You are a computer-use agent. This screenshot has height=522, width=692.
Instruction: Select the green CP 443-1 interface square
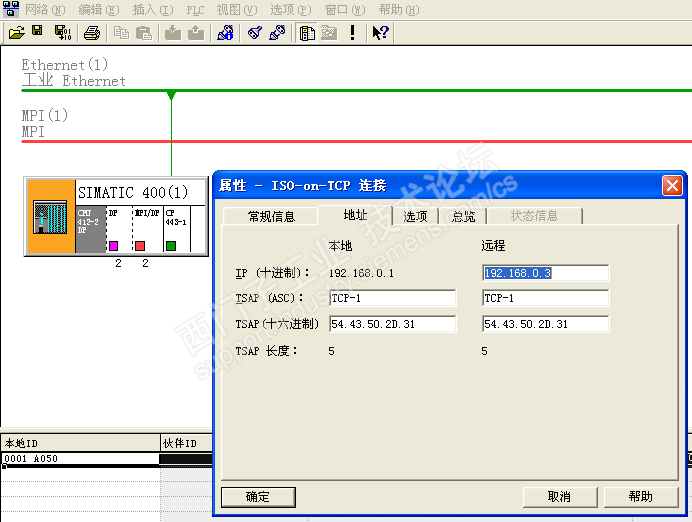coord(171,246)
